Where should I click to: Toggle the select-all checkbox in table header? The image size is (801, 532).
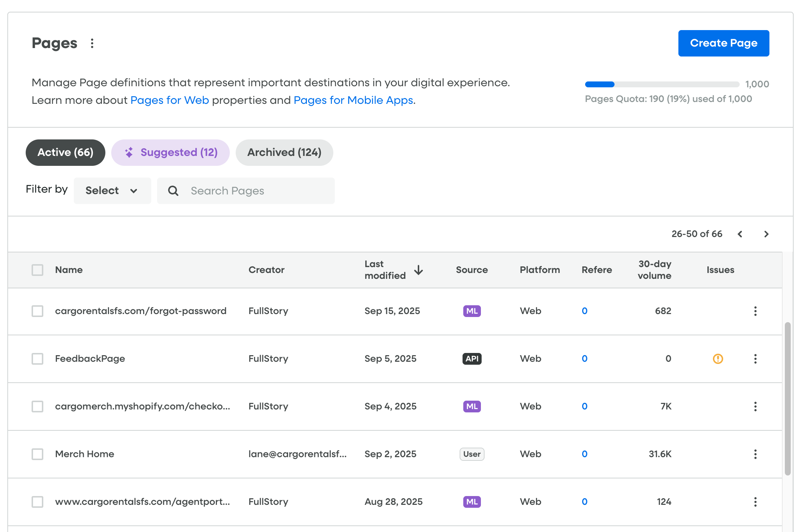pyautogui.click(x=37, y=270)
